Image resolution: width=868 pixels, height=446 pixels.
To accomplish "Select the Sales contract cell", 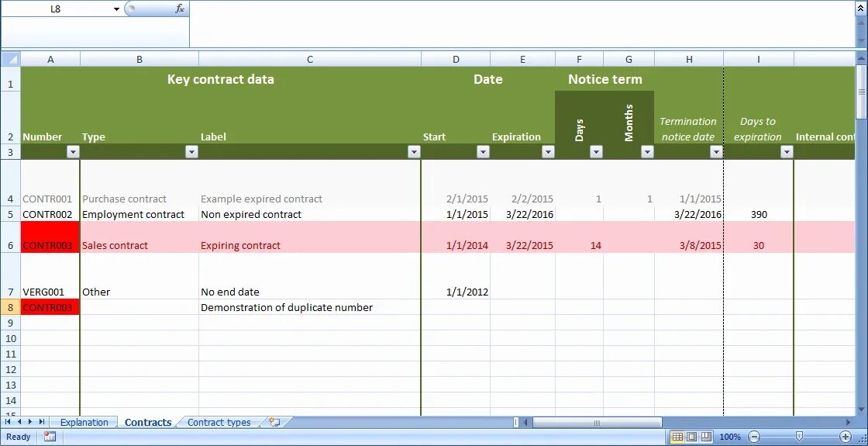I will [x=139, y=237].
